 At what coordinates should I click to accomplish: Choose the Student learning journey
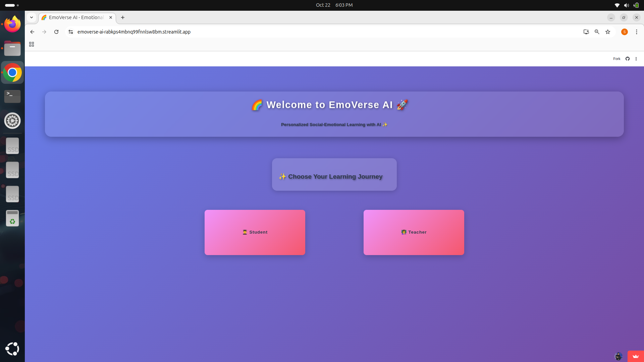tap(255, 232)
